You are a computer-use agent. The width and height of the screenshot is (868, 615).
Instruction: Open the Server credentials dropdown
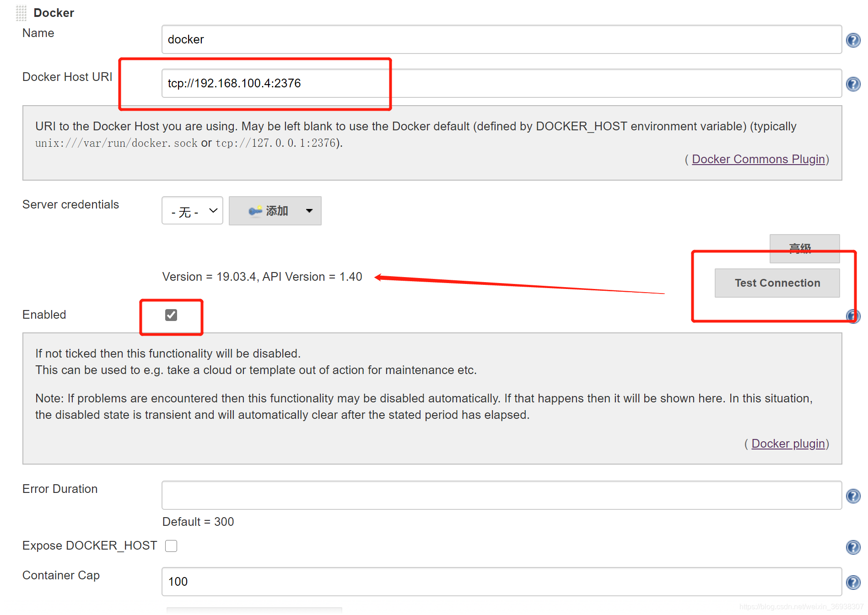[192, 211]
